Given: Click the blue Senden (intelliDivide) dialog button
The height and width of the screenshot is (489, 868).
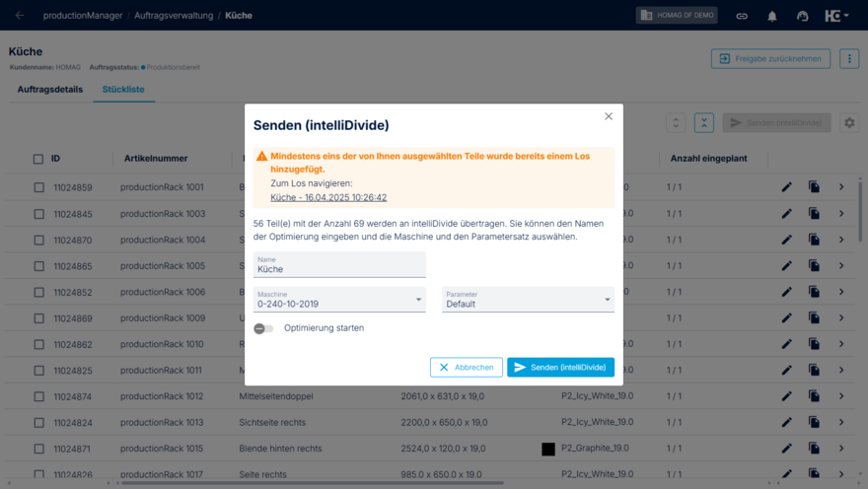Looking at the screenshot, I should pos(561,368).
